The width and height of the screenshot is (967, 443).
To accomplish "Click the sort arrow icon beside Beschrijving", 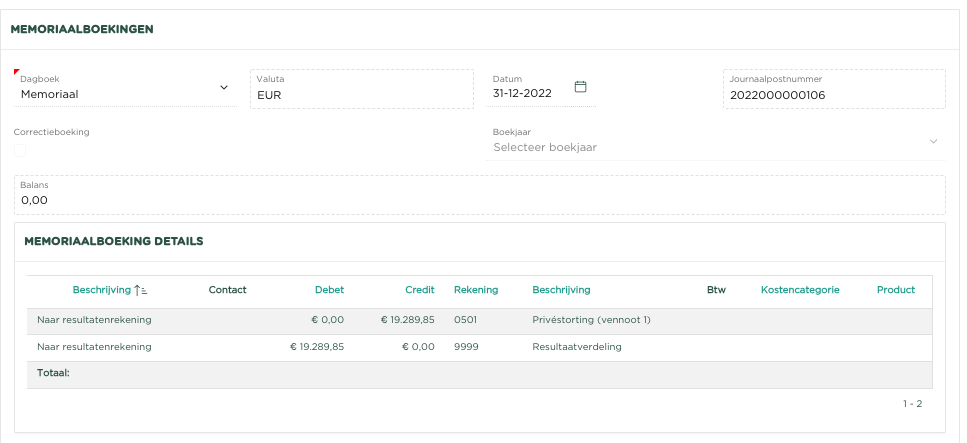I will pyautogui.click(x=140, y=290).
